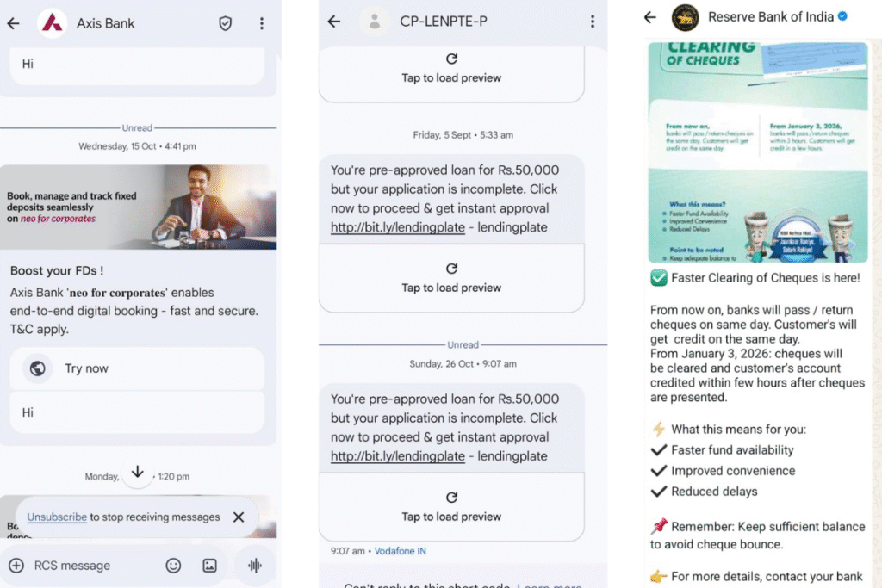The width and height of the screenshot is (882, 588).
Task: Open the Clearing of Cheques image
Action: pyautogui.click(x=758, y=152)
